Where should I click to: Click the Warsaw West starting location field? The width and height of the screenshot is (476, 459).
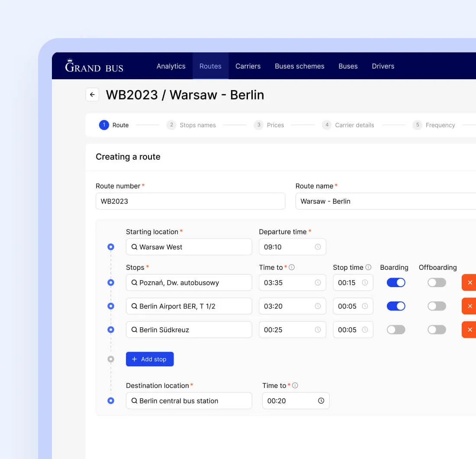(189, 247)
